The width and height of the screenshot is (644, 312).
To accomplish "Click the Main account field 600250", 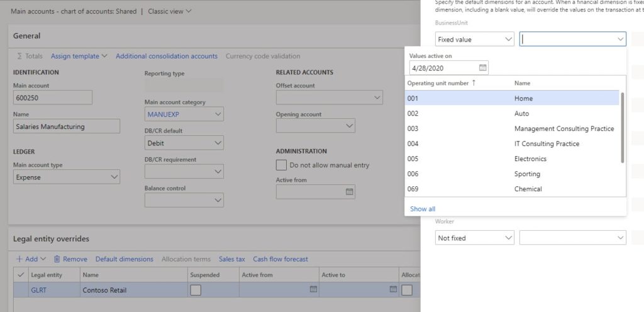I will pyautogui.click(x=53, y=97).
